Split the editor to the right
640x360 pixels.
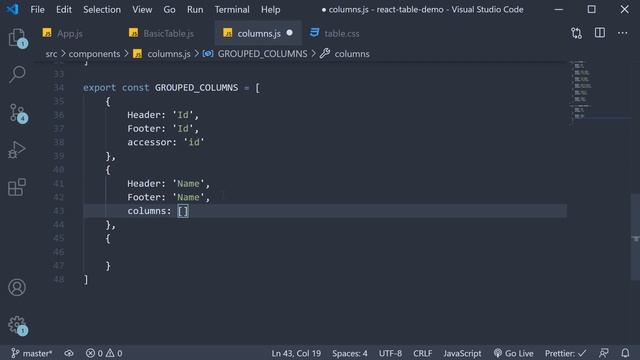click(600, 33)
